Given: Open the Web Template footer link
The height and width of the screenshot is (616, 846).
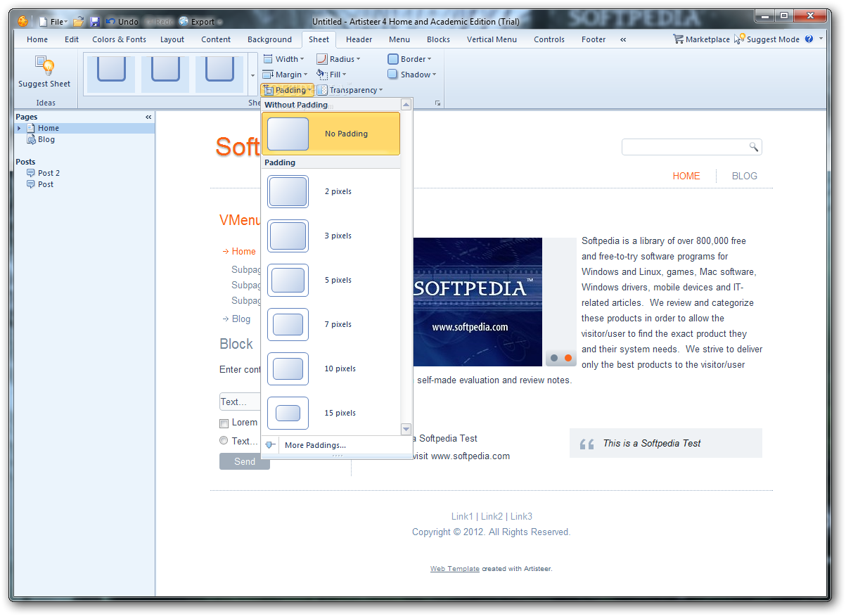Looking at the screenshot, I should click(x=455, y=569).
